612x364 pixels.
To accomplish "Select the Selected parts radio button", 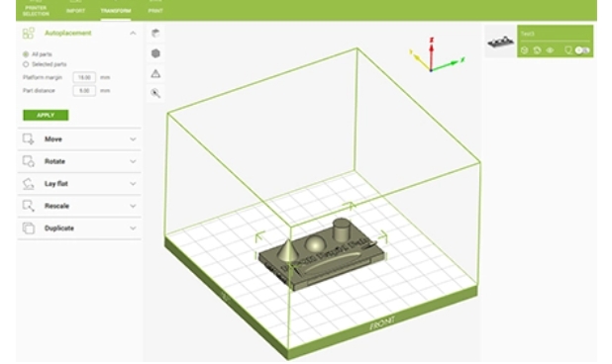I will pyautogui.click(x=26, y=64).
